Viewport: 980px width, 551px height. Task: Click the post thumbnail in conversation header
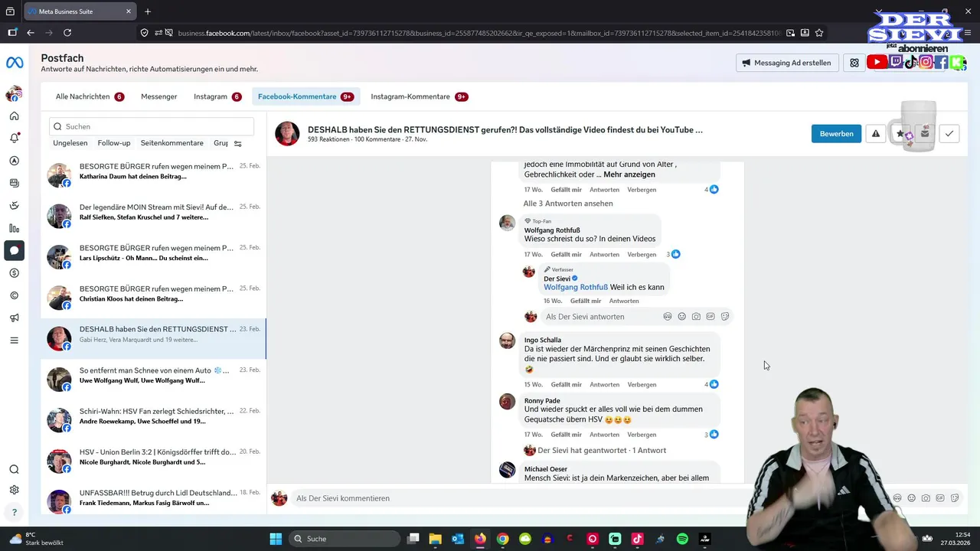click(x=287, y=134)
